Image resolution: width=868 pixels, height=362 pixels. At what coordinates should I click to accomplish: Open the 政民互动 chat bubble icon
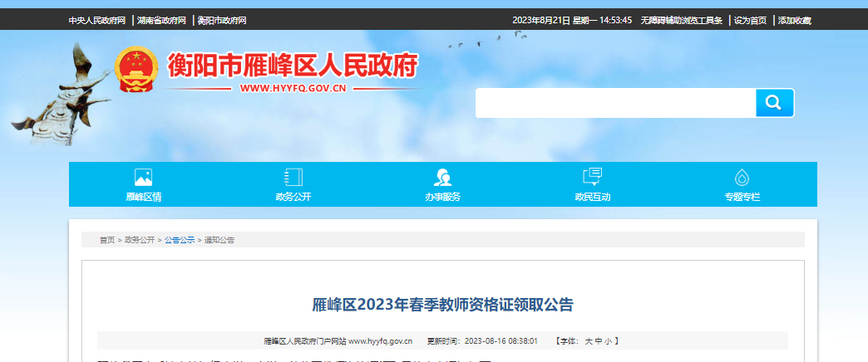(x=592, y=177)
